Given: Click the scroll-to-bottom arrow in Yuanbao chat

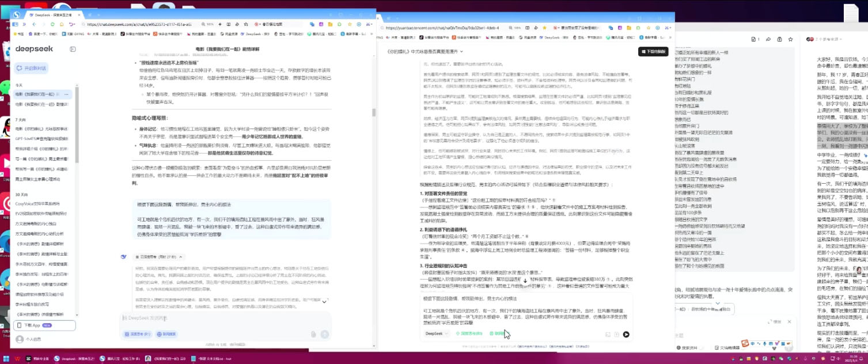Looking at the screenshot, I should click(525, 280).
